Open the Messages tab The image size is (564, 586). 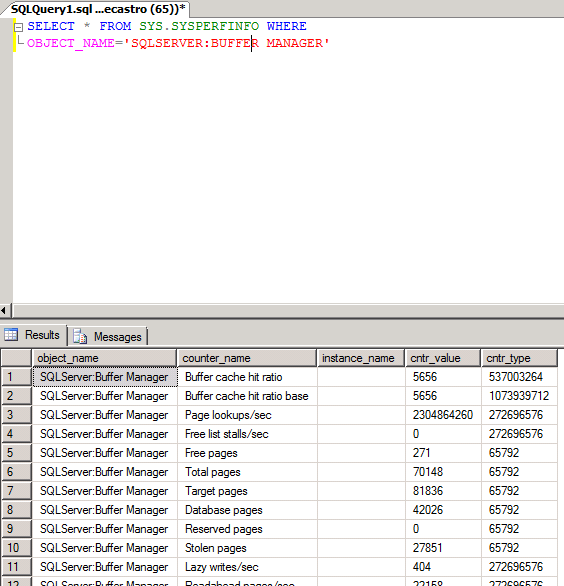[108, 336]
